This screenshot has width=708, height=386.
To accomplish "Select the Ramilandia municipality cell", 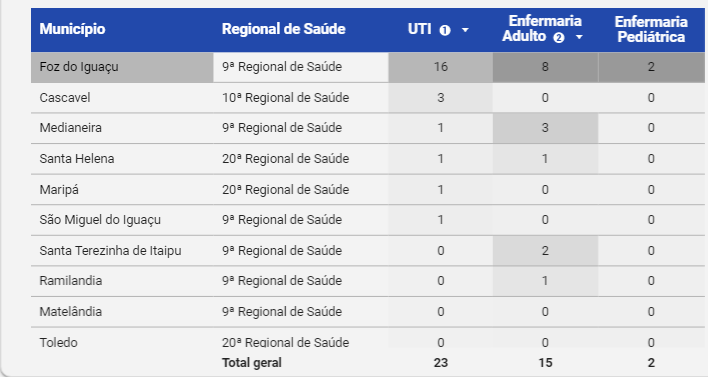I will tap(122, 281).
